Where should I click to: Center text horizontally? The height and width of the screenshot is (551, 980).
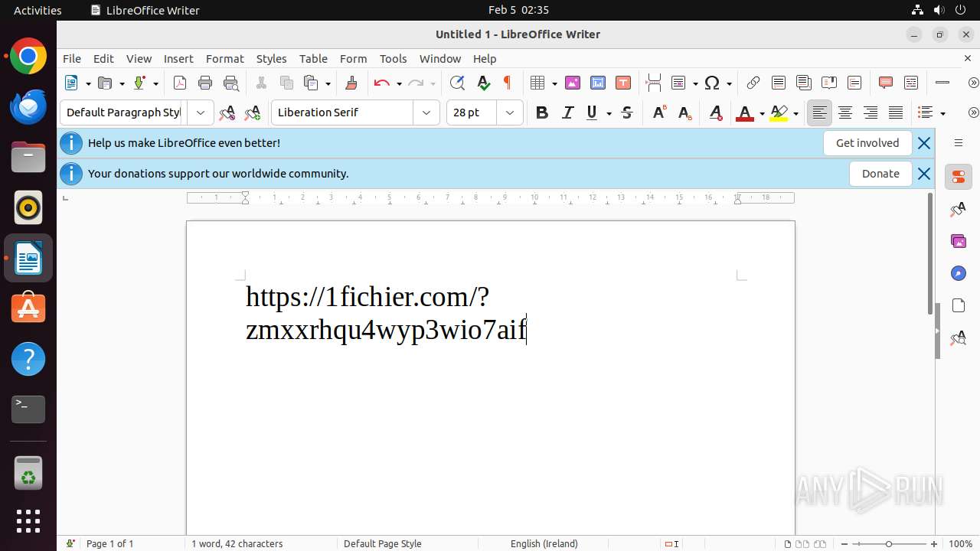(x=844, y=112)
